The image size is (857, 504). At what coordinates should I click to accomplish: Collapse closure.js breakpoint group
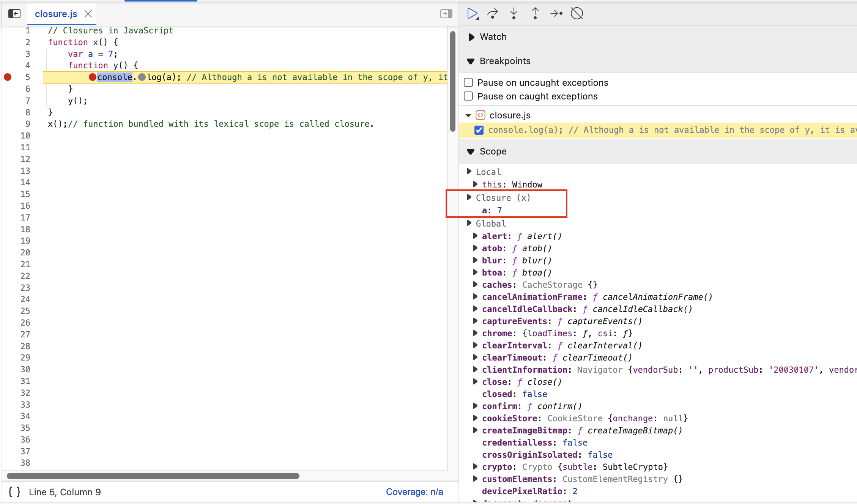point(468,115)
